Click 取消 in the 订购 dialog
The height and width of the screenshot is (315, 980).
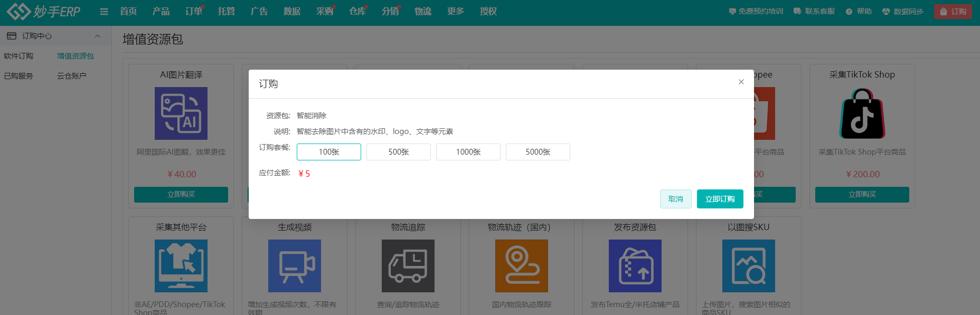(x=676, y=199)
